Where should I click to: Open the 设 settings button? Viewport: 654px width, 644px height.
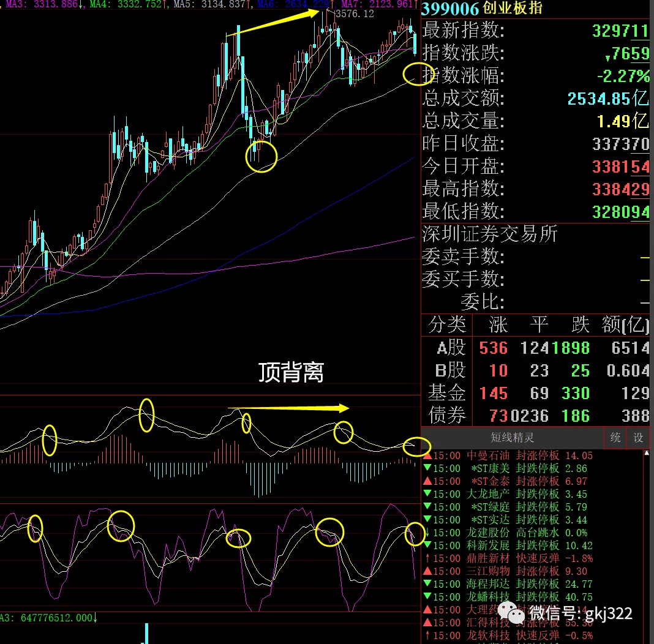point(638,438)
